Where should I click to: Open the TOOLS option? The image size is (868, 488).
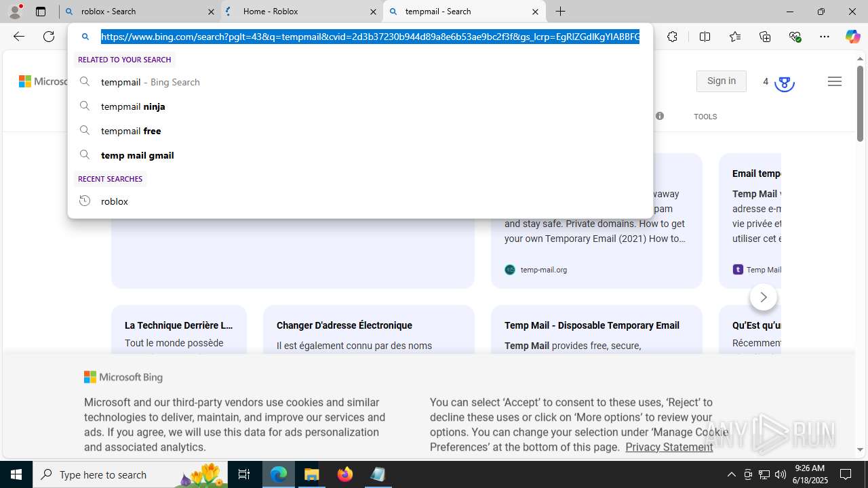(705, 117)
